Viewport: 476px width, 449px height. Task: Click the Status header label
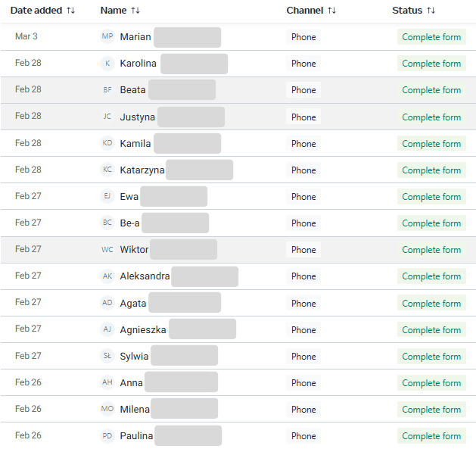pyautogui.click(x=407, y=11)
